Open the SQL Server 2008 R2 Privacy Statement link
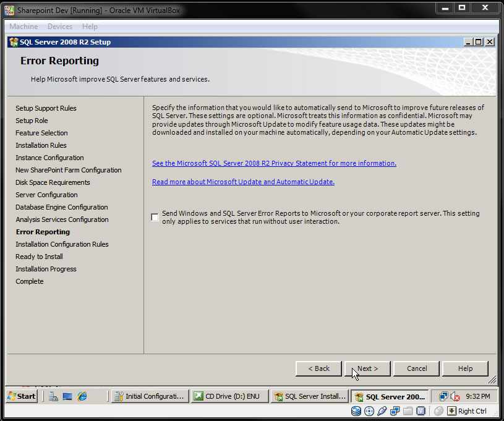This screenshot has width=504, height=421. point(274,163)
